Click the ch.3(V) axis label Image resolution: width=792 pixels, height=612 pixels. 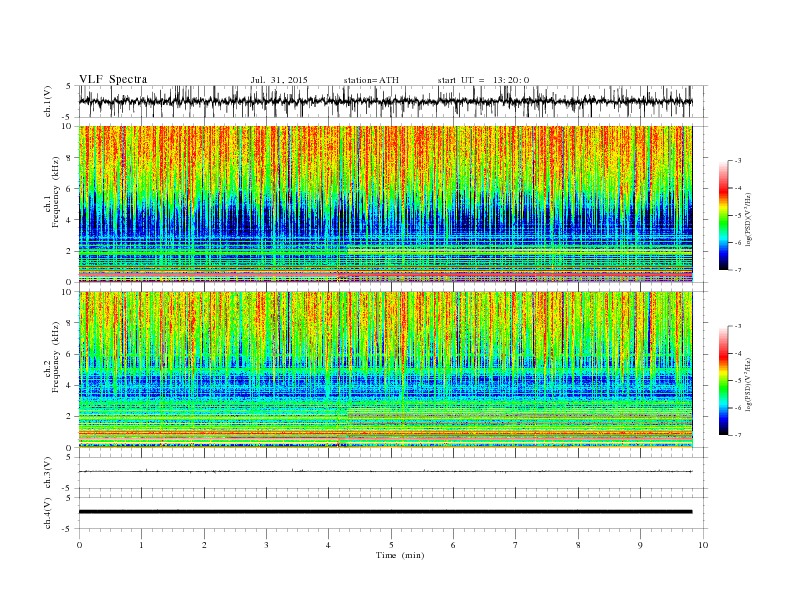[48, 472]
